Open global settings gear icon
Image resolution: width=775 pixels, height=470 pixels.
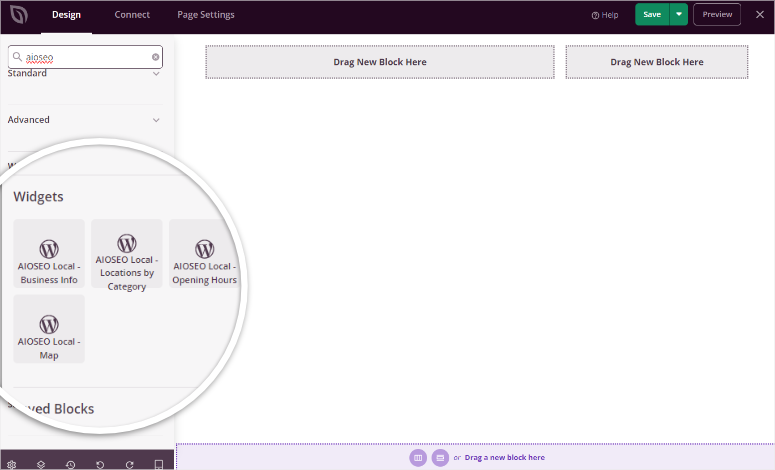coord(12,465)
